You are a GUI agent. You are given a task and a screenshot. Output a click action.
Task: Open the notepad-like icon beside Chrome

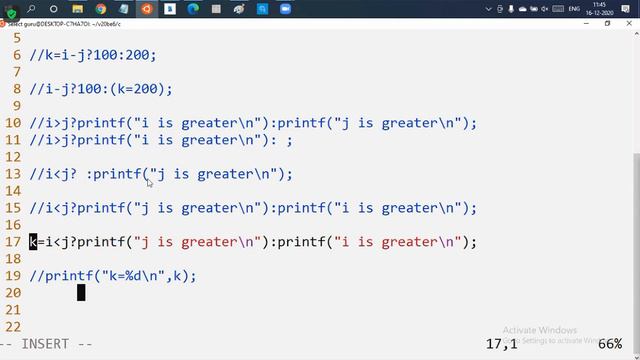124,9
